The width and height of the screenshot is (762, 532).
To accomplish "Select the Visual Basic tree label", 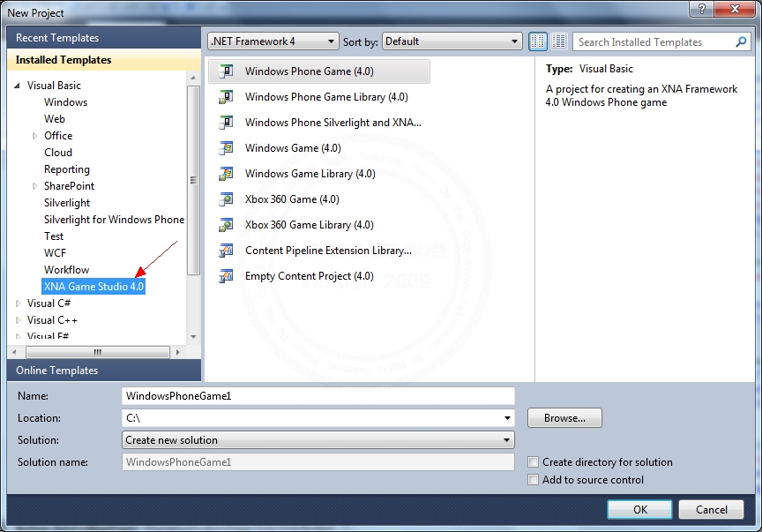I will pyautogui.click(x=54, y=86).
